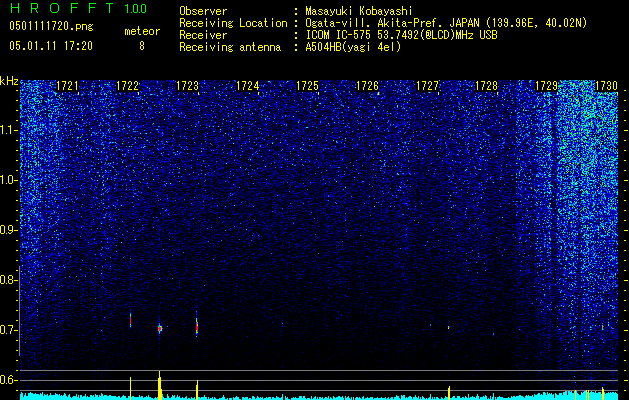Click the small echo after 1727
The image size is (629, 400).
pyautogui.click(x=449, y=328)
